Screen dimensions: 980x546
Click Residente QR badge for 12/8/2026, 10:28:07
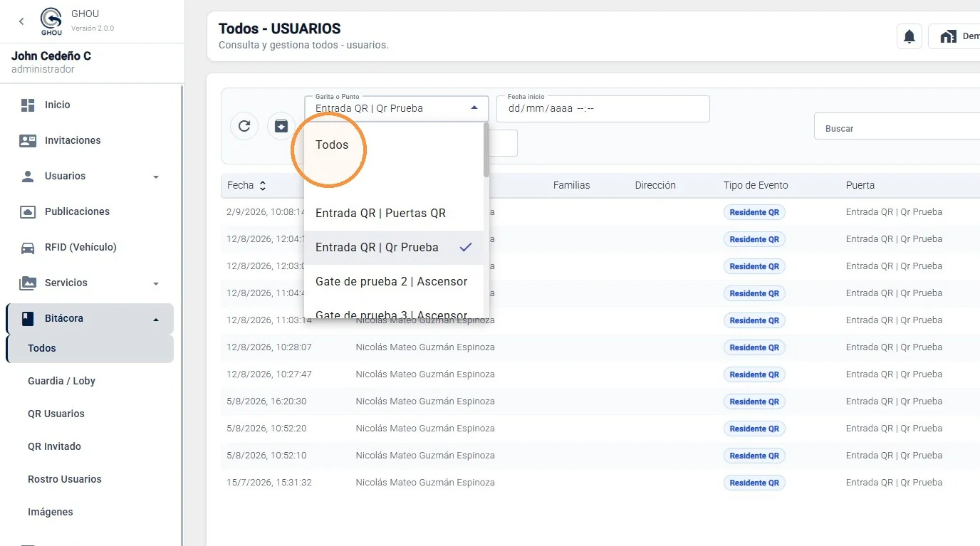click(x=754, y=347)
